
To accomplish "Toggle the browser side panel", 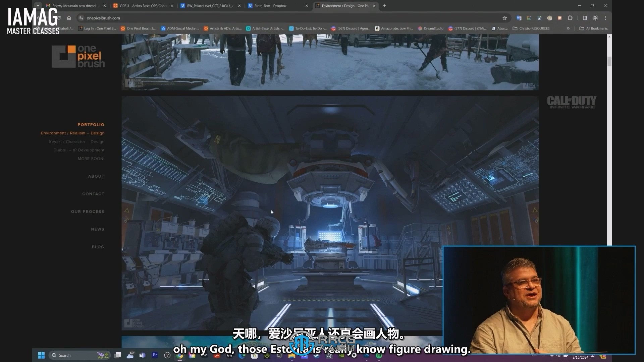I will click(585, 18).
